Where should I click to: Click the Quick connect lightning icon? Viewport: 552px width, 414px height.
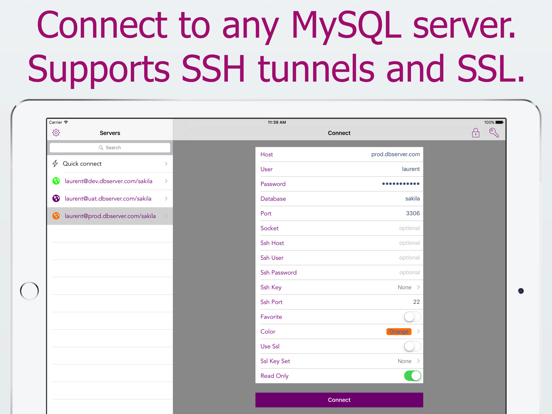(55, 163)
